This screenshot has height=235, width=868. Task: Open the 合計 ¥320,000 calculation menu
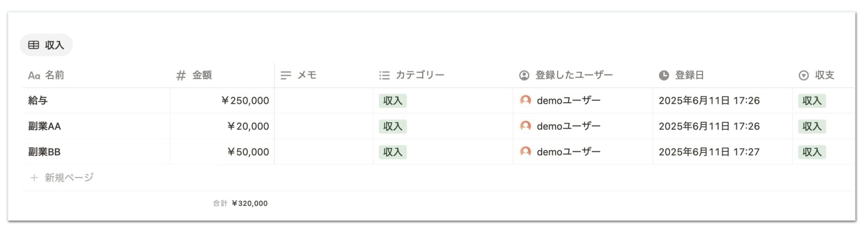click(240, 204)
